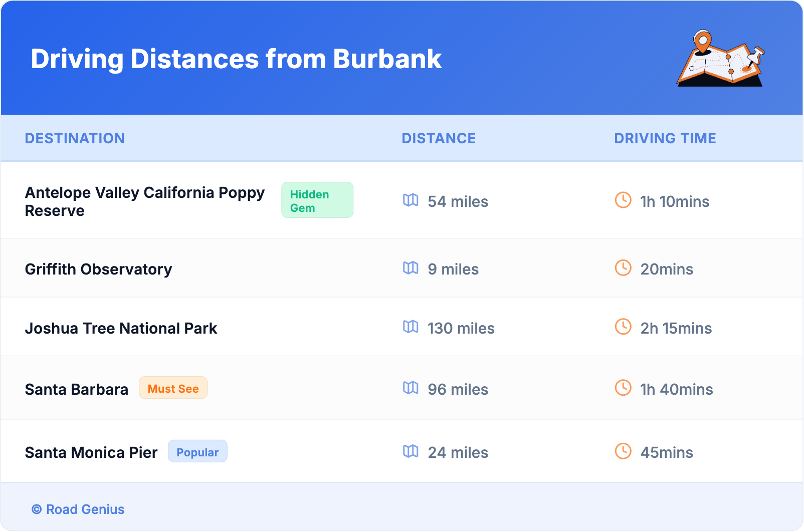Image resolution: width=804 pixels, height=532 pixels.
Task: Click clock icon beside 2h 15mins
Action: 623,327
